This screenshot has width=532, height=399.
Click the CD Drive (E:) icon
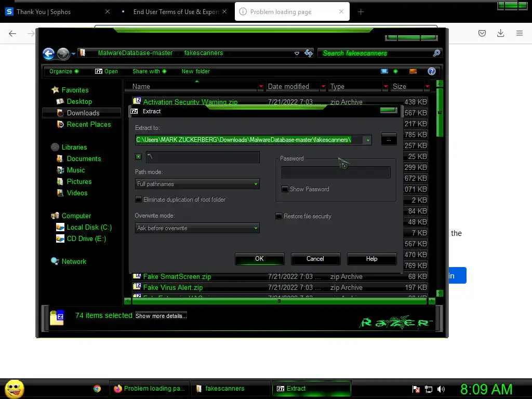tap(60, 238)
